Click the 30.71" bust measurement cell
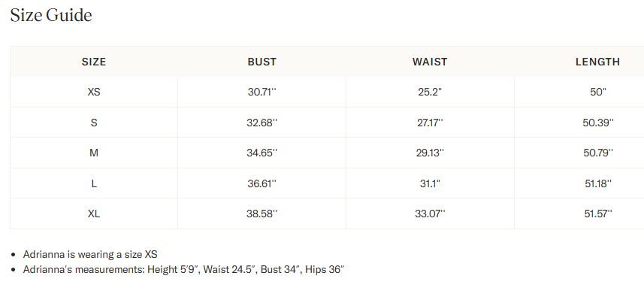The height and width of the screenshot is (306, 644). [x=262, y=92]
